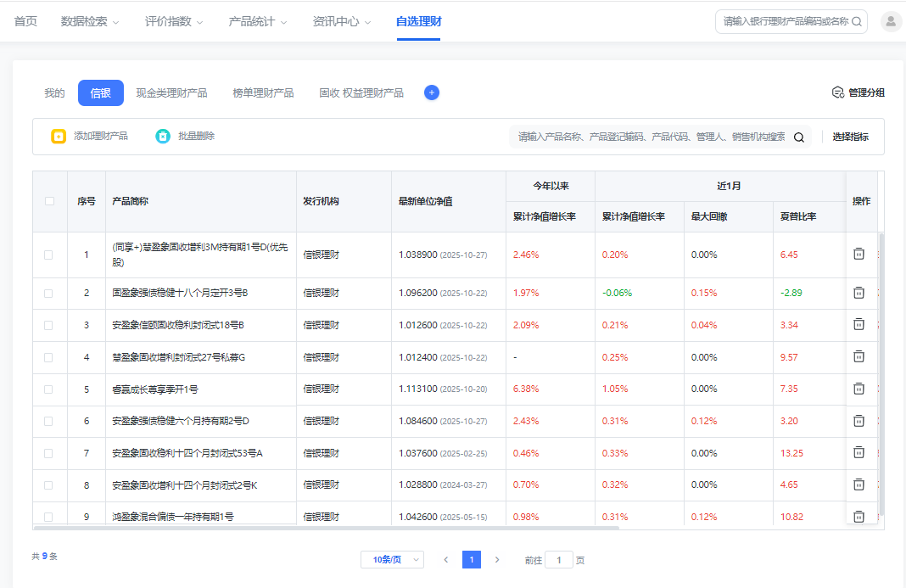Select checkbox for row 6 安盈象强债稳健六个月

coord(48,421)
